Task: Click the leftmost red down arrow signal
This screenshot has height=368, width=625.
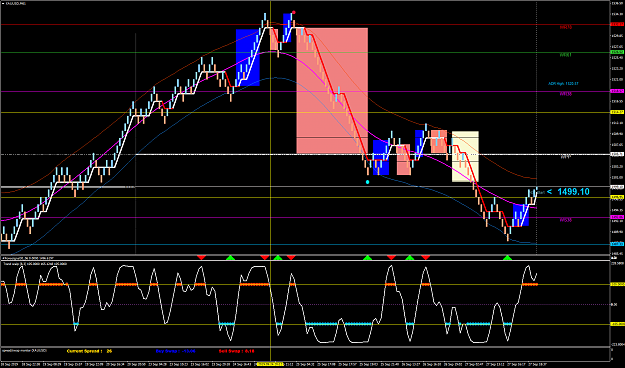Action: pyautogui.click(x=202, y=258)
